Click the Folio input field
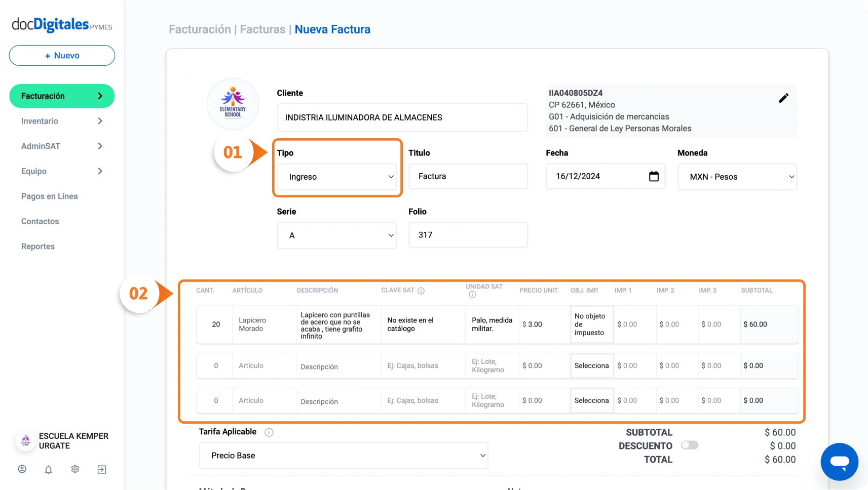Viewport: 868px width, 490px height. pyautogui.click(x=468, y=235)
